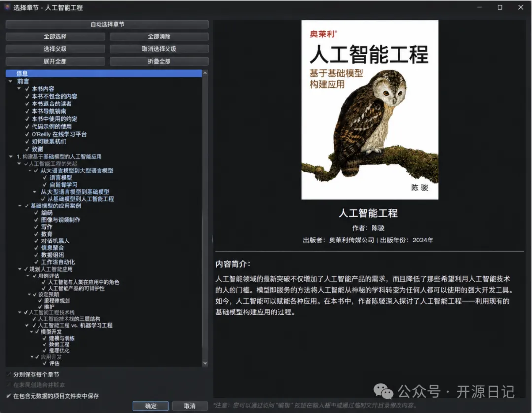Image resolution: width=532 pixels, height=413 pixels.
Task: Select 从基础模型到人工智能工程 row
Action: (80, 199)
